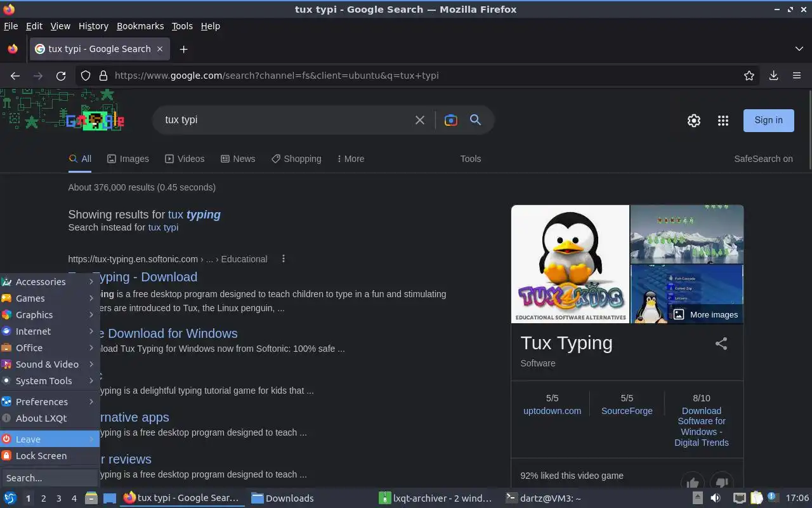Viewport: 812px width, 508px height.
Task: Switch to virtual desktop 2
Action: 43,498
